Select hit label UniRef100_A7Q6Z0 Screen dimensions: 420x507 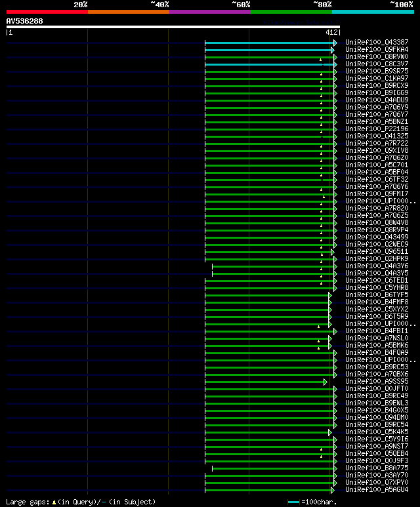coord(377,158)
